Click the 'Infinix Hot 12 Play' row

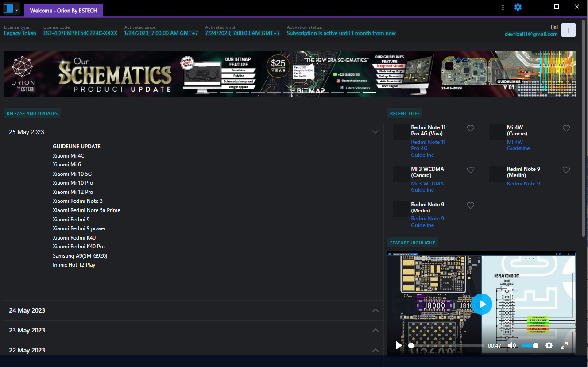point(74,265)
